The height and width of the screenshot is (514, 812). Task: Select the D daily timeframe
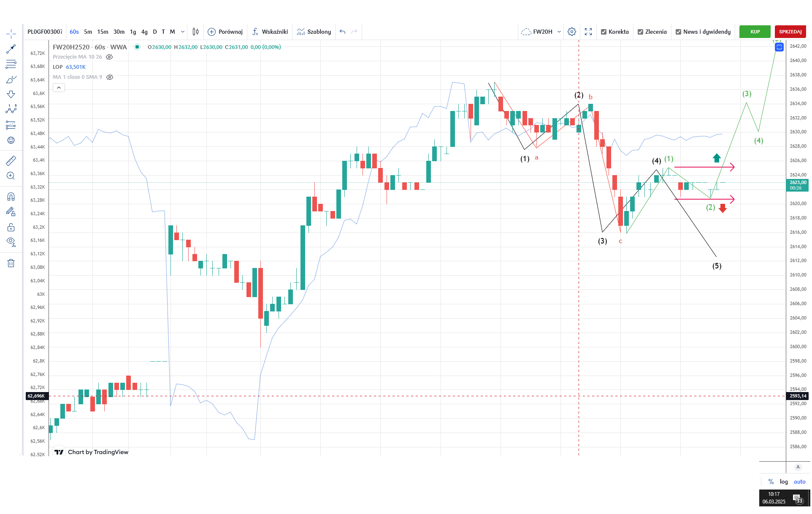(155, 32)
